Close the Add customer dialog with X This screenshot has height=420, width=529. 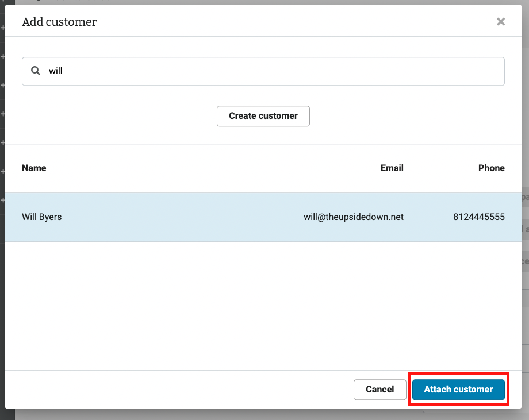coord(501,22)
